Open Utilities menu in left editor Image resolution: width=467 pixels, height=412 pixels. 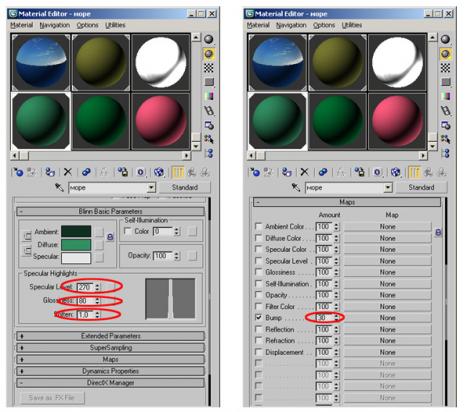[115, 25]
